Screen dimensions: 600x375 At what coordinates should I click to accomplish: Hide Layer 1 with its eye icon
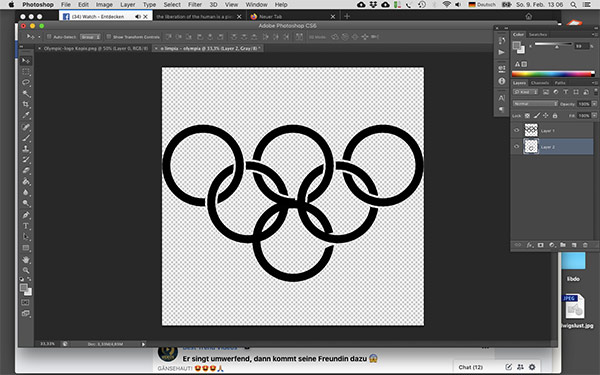517,130
